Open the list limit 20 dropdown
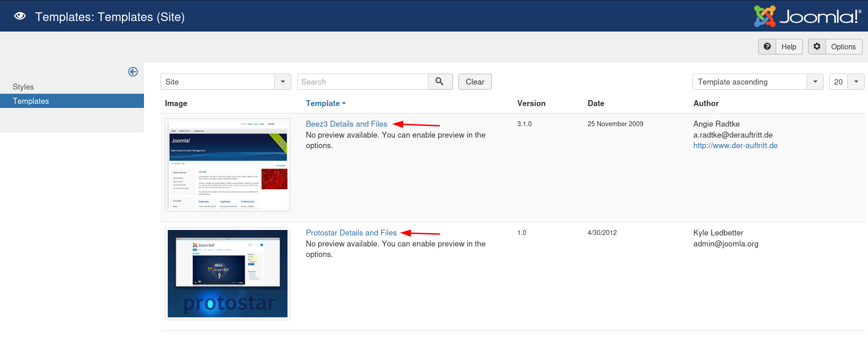The height and width of the screenshot is (342, 868). pos(856,82)
